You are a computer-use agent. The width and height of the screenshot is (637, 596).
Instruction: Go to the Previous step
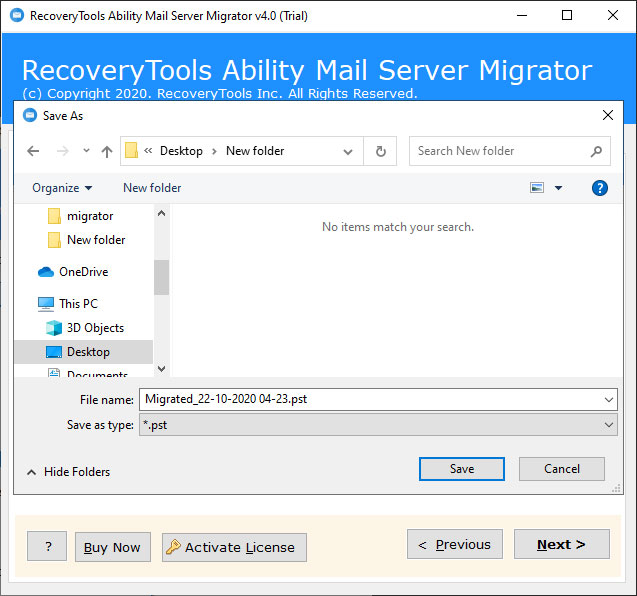pos(455,544)
